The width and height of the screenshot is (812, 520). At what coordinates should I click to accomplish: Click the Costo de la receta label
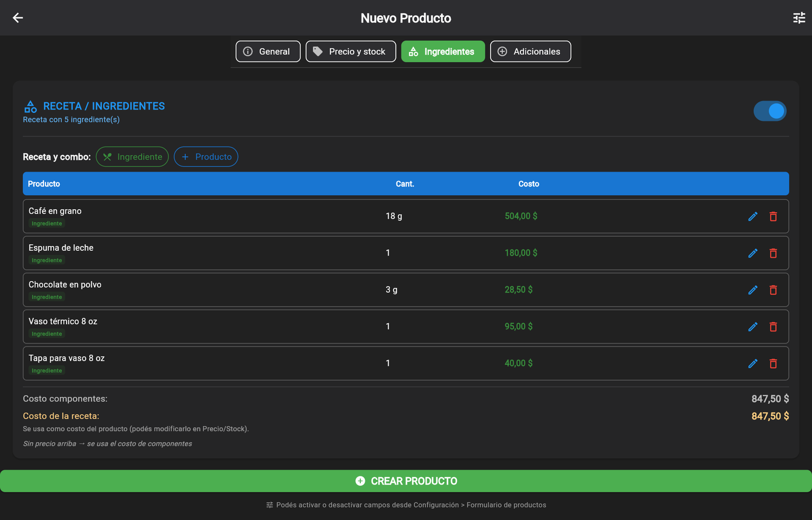[x=61, y=416]
